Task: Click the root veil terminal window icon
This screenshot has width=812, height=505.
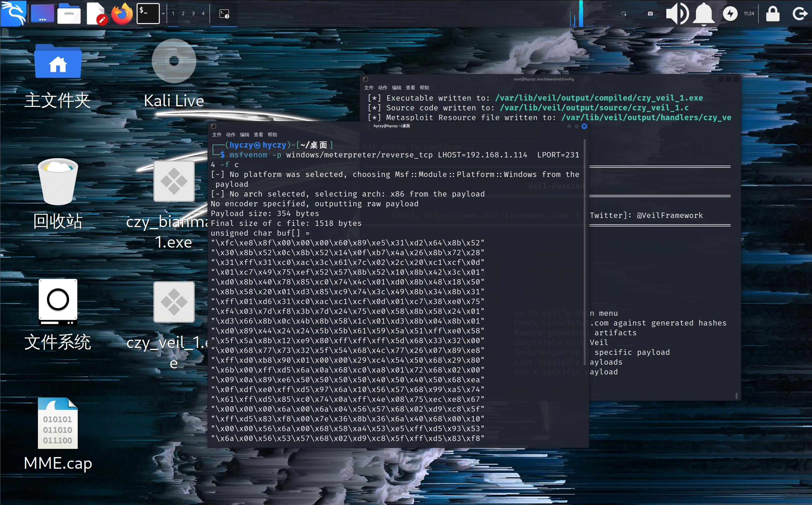Action: (x=365, y=79)
